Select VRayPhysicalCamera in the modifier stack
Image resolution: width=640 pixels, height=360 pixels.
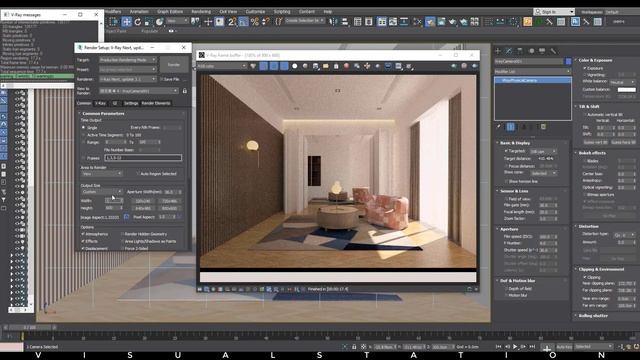[533, 80]
